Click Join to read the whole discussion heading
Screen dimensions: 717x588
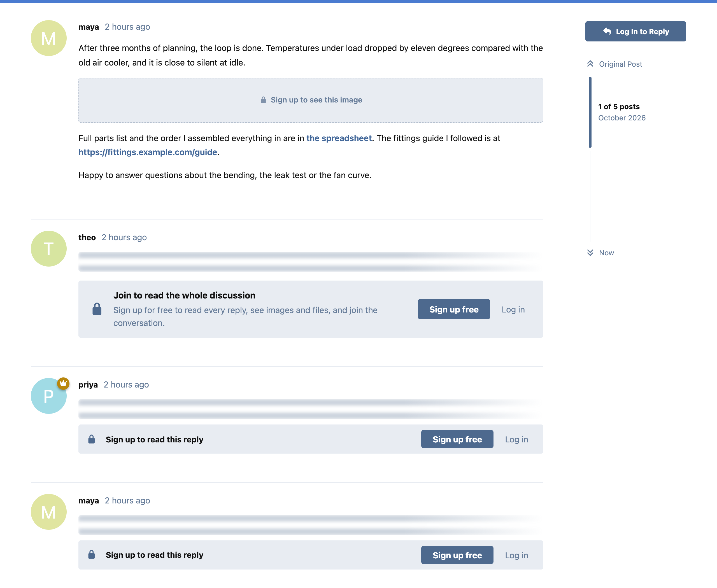coord(184,295)
